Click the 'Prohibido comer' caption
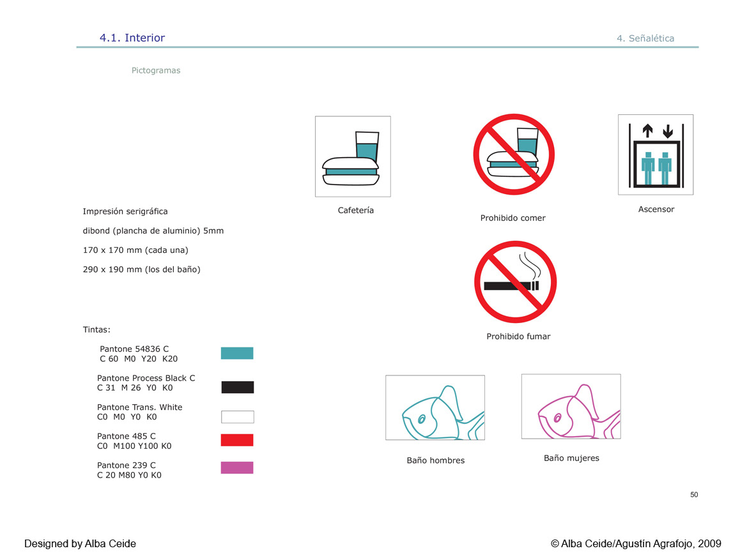 [x=512, y=218]
